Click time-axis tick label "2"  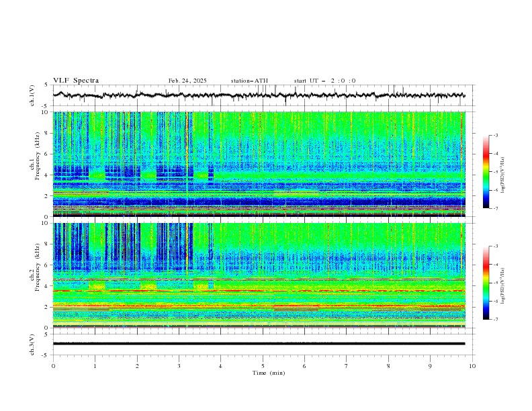pos(137,366)
